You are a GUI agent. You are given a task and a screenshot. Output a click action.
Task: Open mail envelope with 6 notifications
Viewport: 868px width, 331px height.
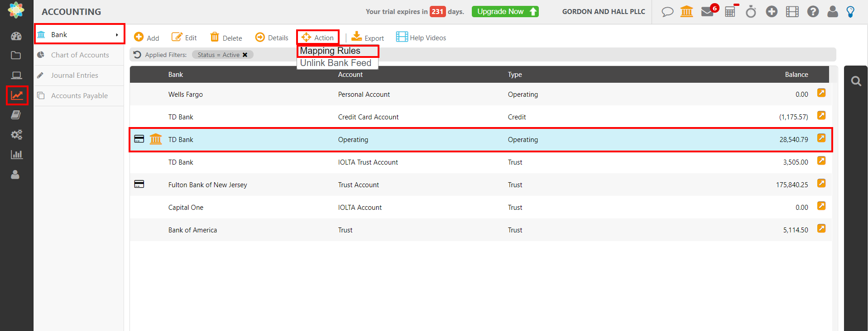point(708,11)
